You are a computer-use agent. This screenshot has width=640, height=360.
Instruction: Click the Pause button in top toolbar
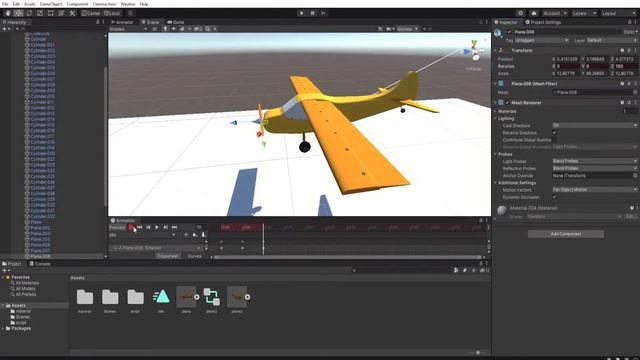coord(312,13)
